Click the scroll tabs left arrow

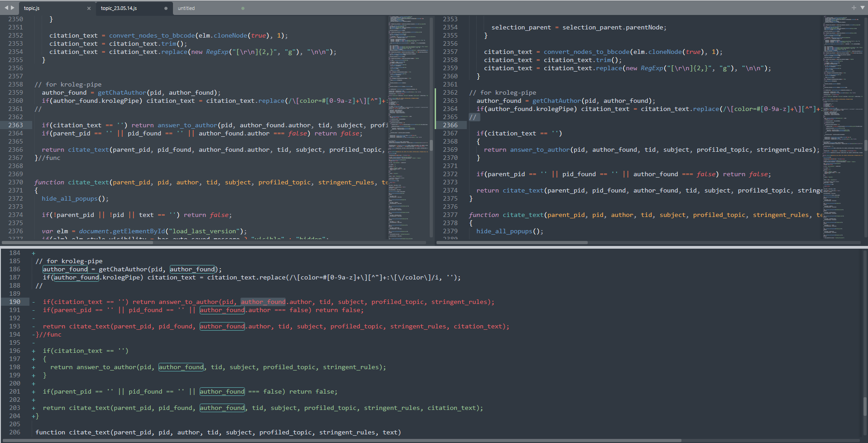point(6,8)
